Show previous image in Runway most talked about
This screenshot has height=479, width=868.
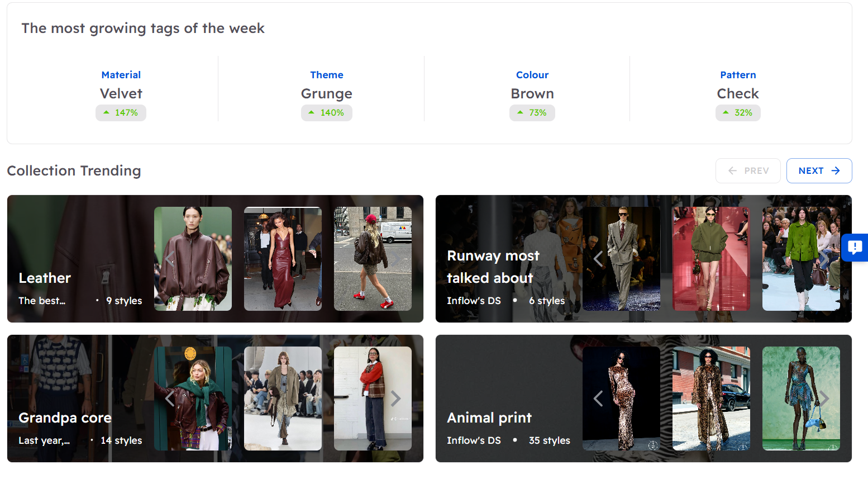598,259
